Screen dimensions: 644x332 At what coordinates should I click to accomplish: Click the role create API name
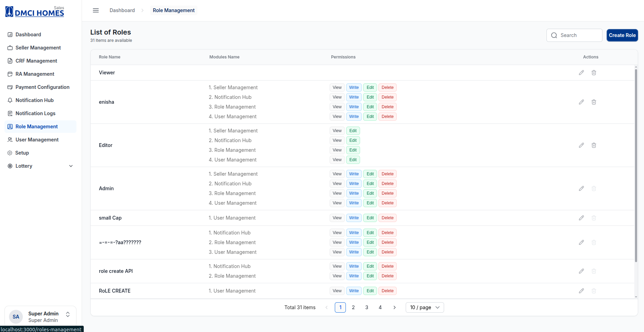click(116, 271)
